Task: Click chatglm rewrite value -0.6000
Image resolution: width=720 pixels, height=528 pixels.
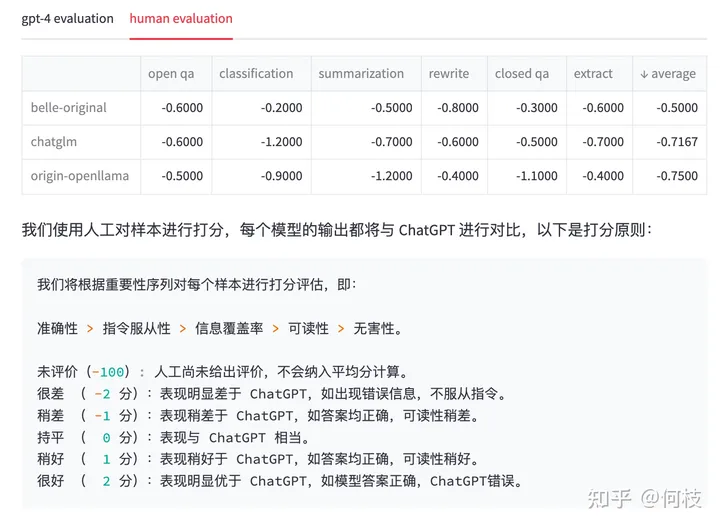Action: [x=458, y=142]
